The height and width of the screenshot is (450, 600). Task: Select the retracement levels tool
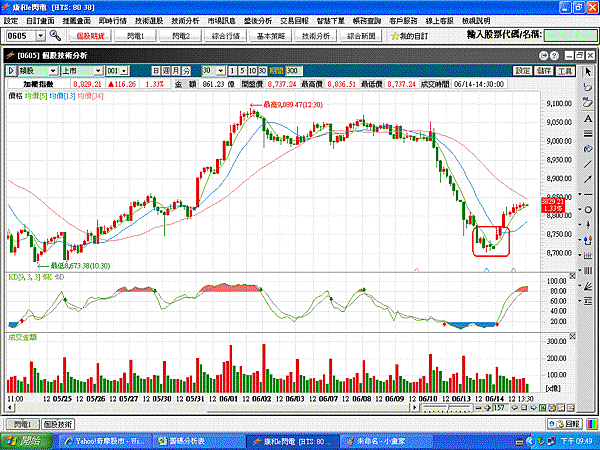[589, 301]
